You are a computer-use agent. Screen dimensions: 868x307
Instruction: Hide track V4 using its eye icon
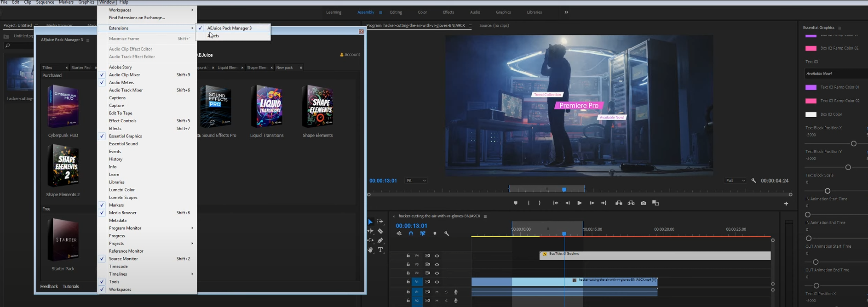coord(437,256)
